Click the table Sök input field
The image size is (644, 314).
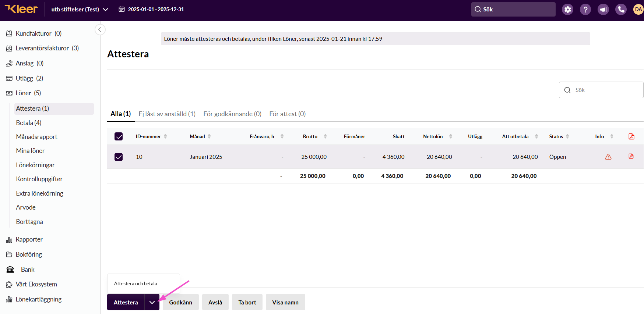[x=601, y=90]
